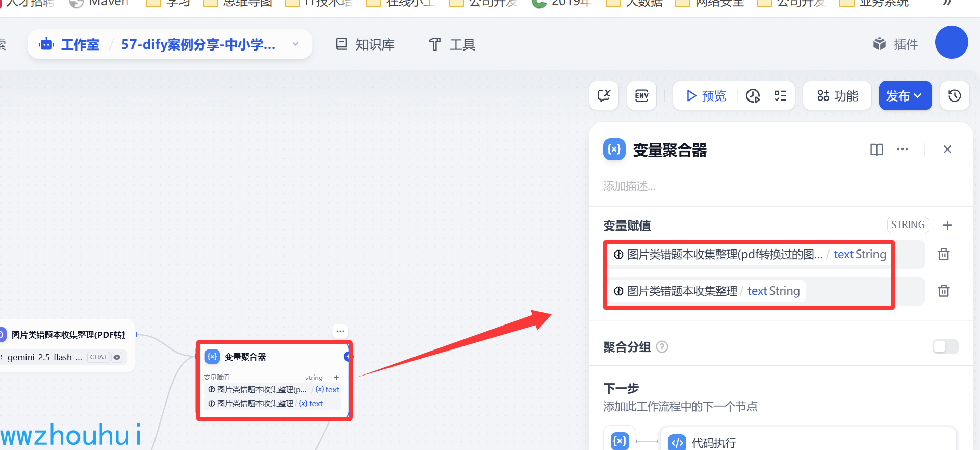Add variable via the node plus icon
Viewport: 980px width, 450px height.
[x=336, y=378]
